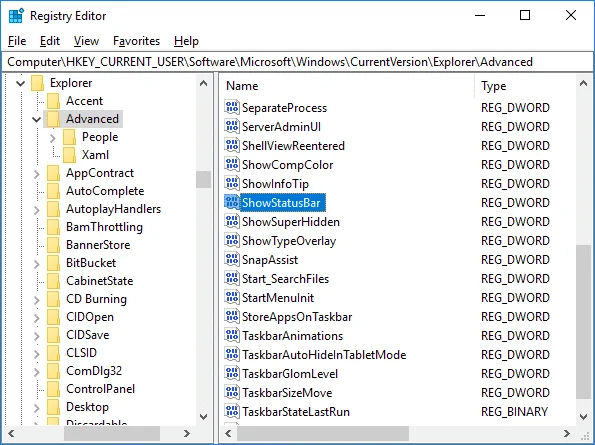The image size is (595, 445).
Task: Click values pane scroll down arrow
Action: [x=583, y=417]
